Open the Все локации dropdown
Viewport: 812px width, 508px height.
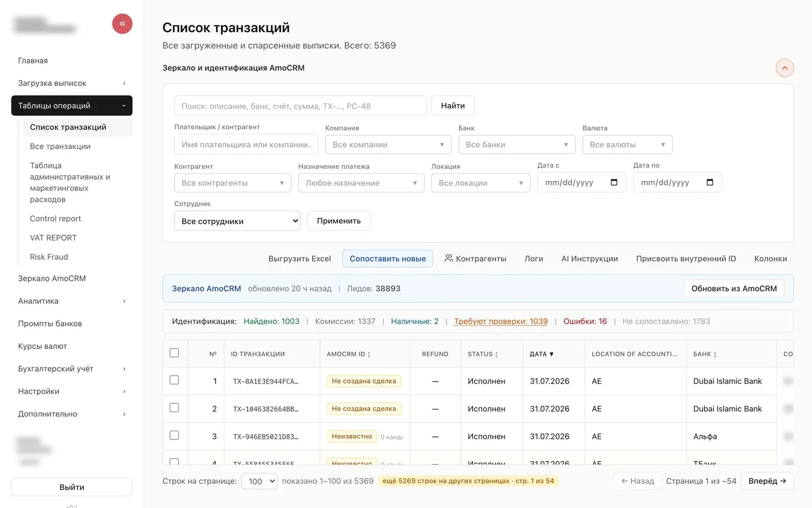[481, 183]
